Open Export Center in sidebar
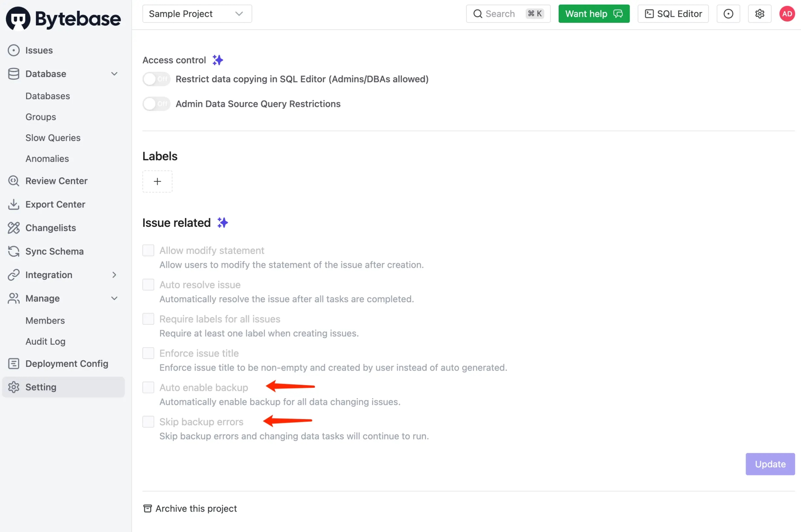This screenshot has height=532, width=801. [x=55, y=204]
